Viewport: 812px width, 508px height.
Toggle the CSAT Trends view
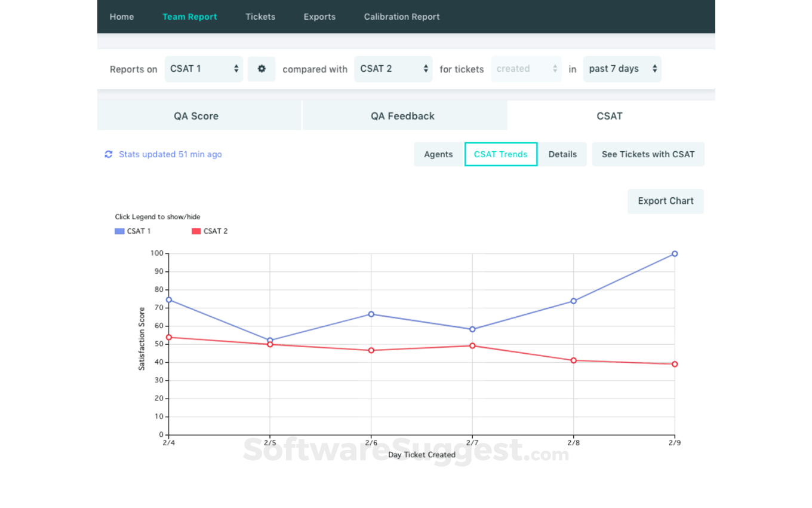pyautogui.click(x=500, y=154)
